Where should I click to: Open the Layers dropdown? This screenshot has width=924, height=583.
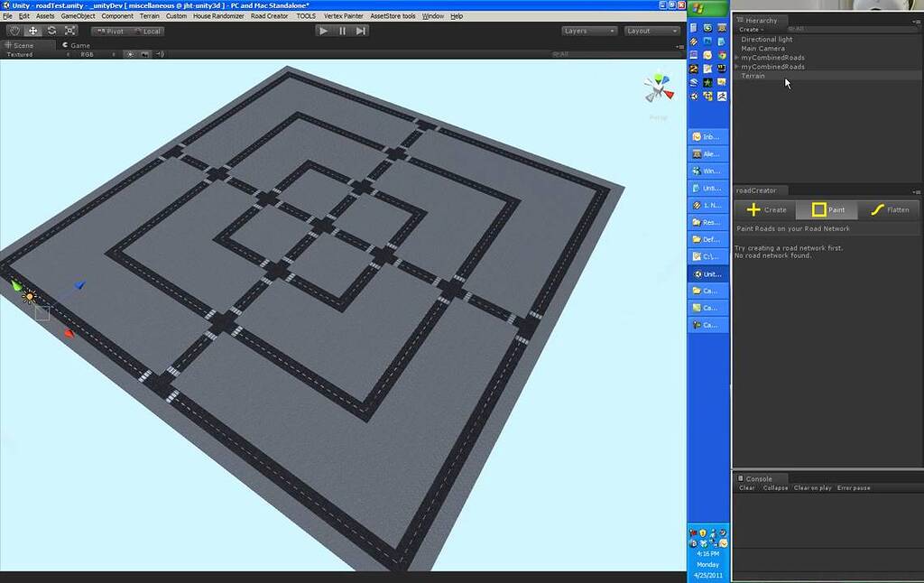[x=588, y=30]
